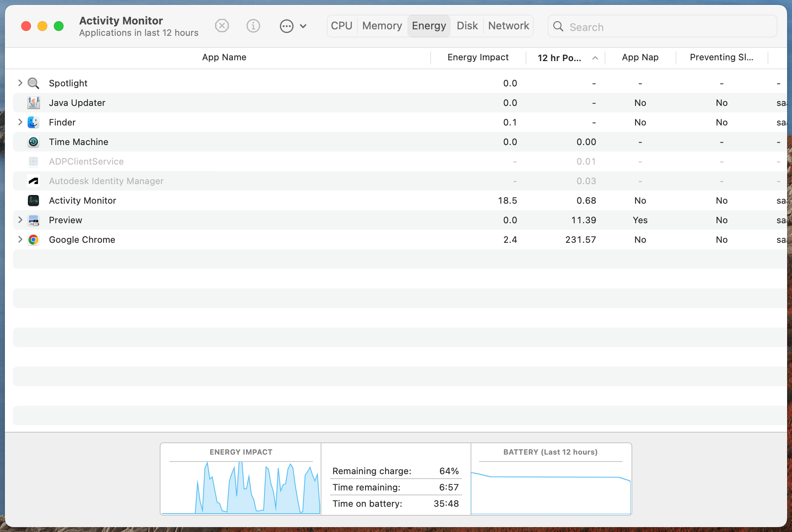Select the Spotlight row name
This screenshot has width=792, height=532.
click(x=68, y=83)
